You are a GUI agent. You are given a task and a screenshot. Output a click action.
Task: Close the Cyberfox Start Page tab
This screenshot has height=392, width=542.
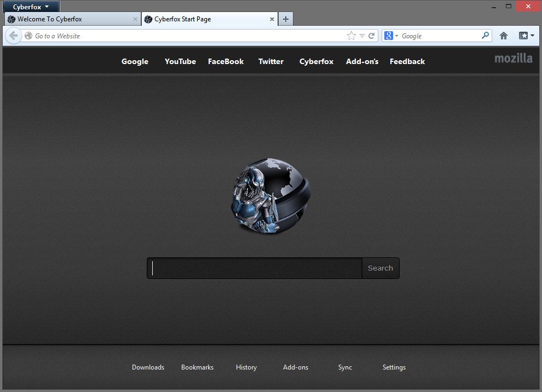pos(272,19)
